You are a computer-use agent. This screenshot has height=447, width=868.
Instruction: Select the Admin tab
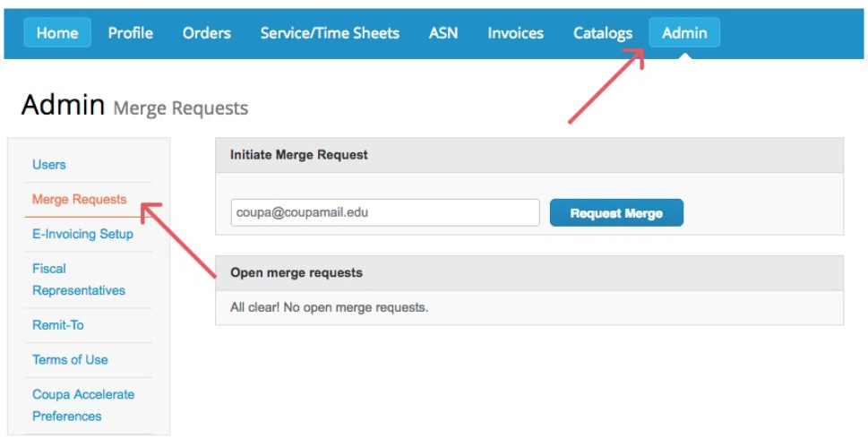(x=684, y=33)
